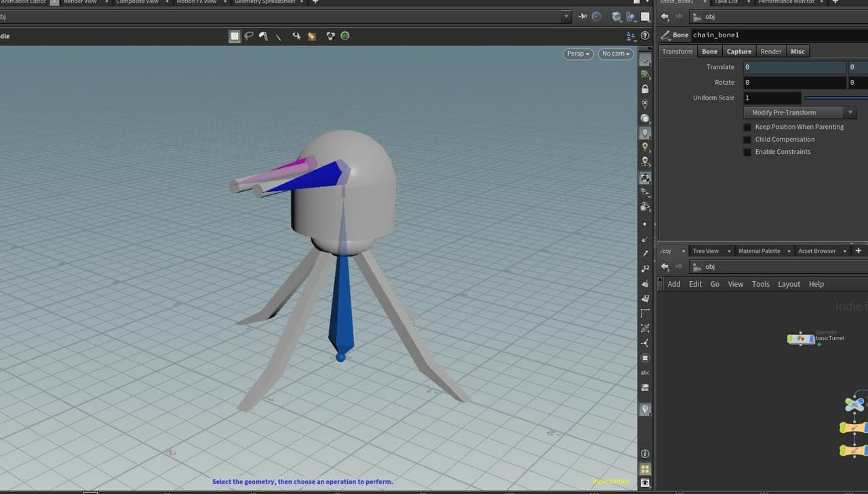This screenshot has height=494, width=868.
Task: Click the pin icon beside the path bar
Action: [582, 16]
